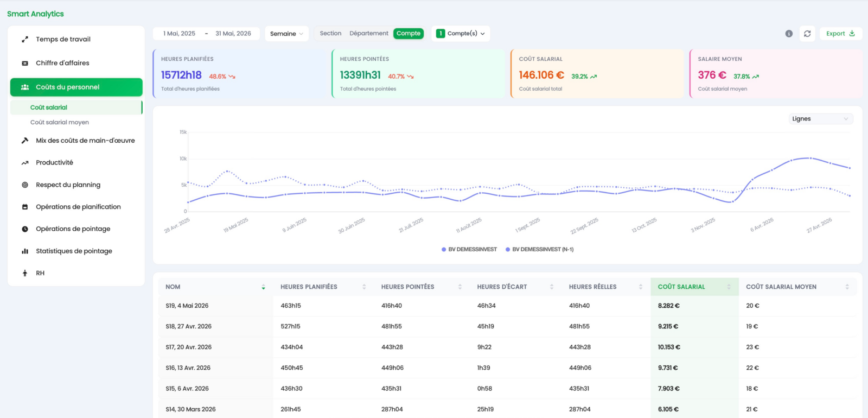Click the refresh data icon
Viewport: 868px width, 418px height.
[807, 34]
